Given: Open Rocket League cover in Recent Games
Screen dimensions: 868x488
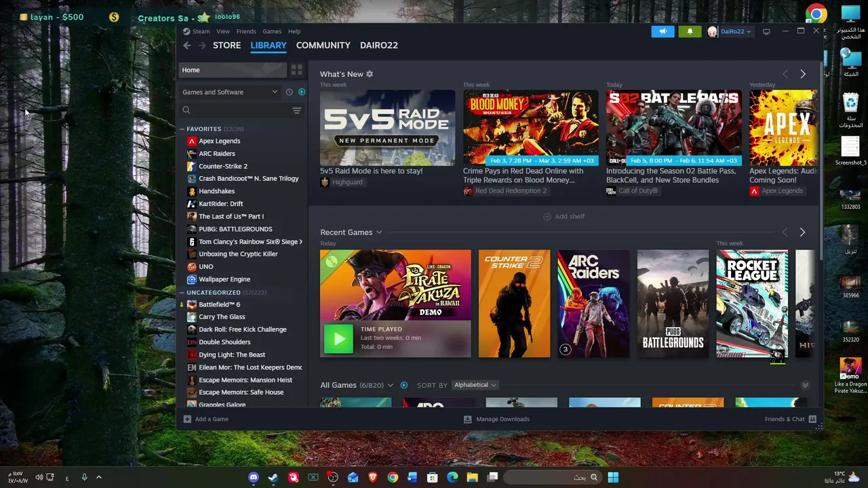Looking at the screenshot, I should (752, 304).
